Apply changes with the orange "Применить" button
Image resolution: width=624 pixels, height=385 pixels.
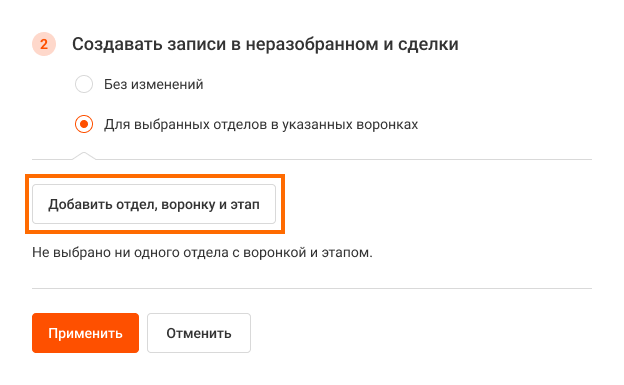(x=86, y=333)
